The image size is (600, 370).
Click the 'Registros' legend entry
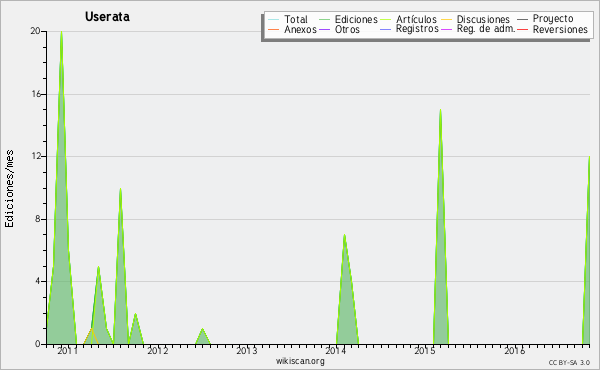coord(409,29)
